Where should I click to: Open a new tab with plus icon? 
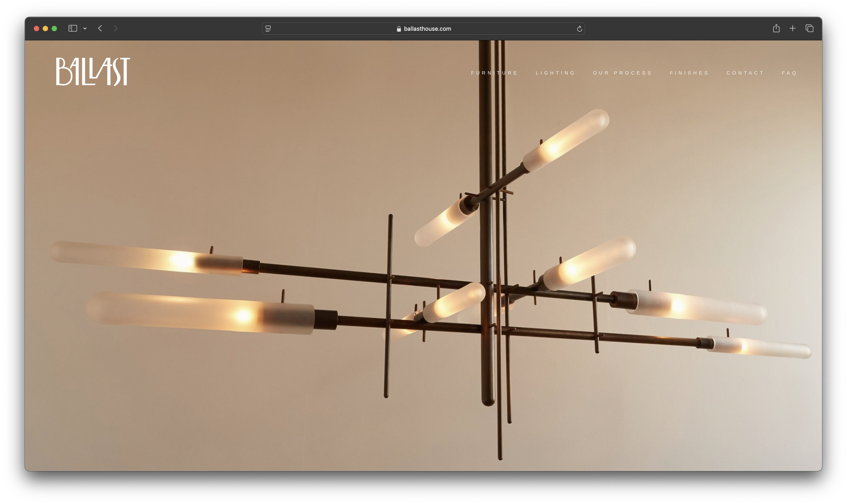pyautogui.click(x=792, y=28)
